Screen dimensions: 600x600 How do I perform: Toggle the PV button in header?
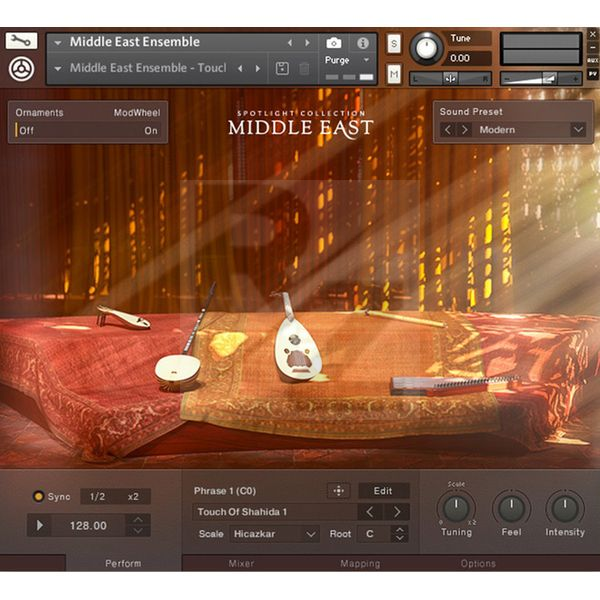(593, 73)
